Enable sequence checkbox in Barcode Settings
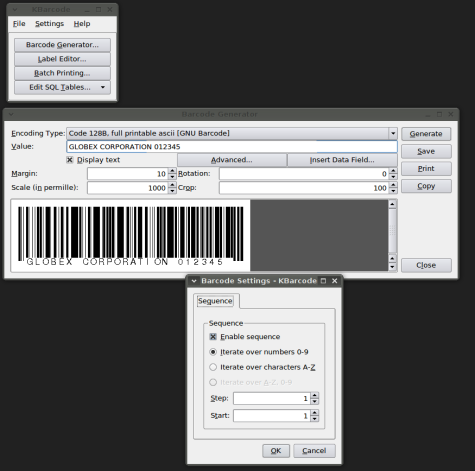 click(213, 337)
